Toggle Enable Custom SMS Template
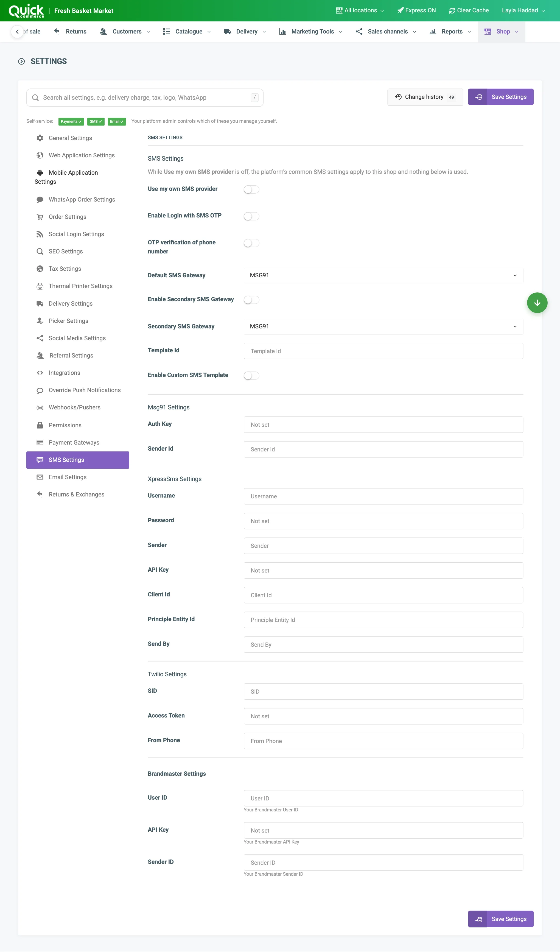 click(x=251, y=376)
